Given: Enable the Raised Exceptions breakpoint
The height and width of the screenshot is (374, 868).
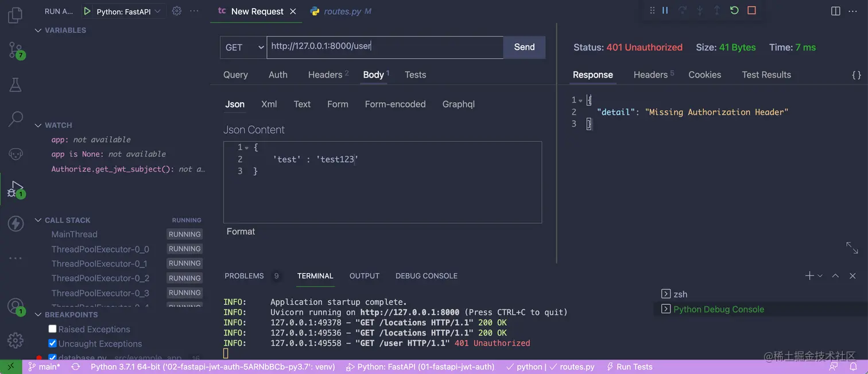Looking at the screenshot, I should 52,329.
